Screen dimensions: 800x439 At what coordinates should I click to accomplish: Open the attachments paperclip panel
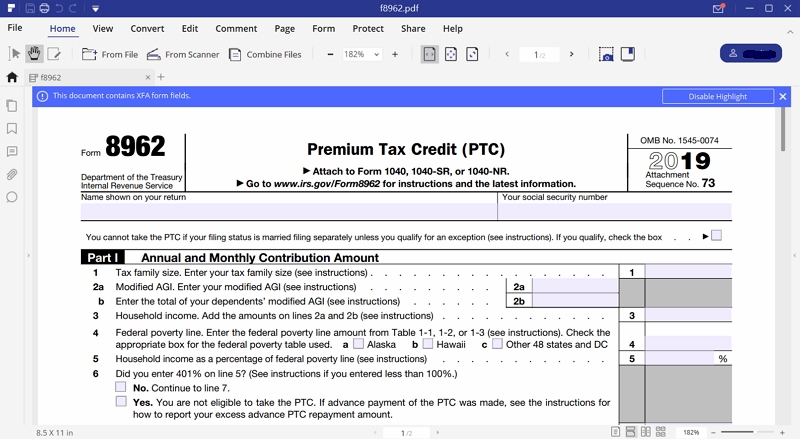tap(12, 174)
